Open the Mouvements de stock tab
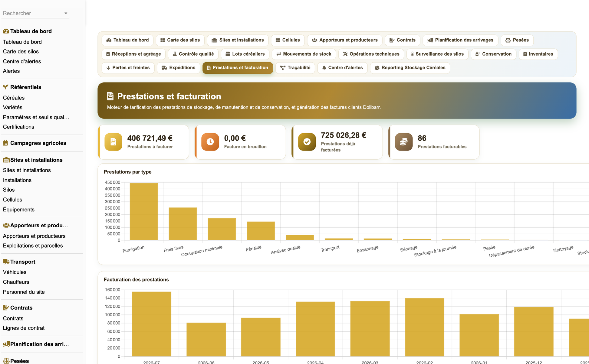589x364 pixels. pyautogui.click(x=304, y=54)
